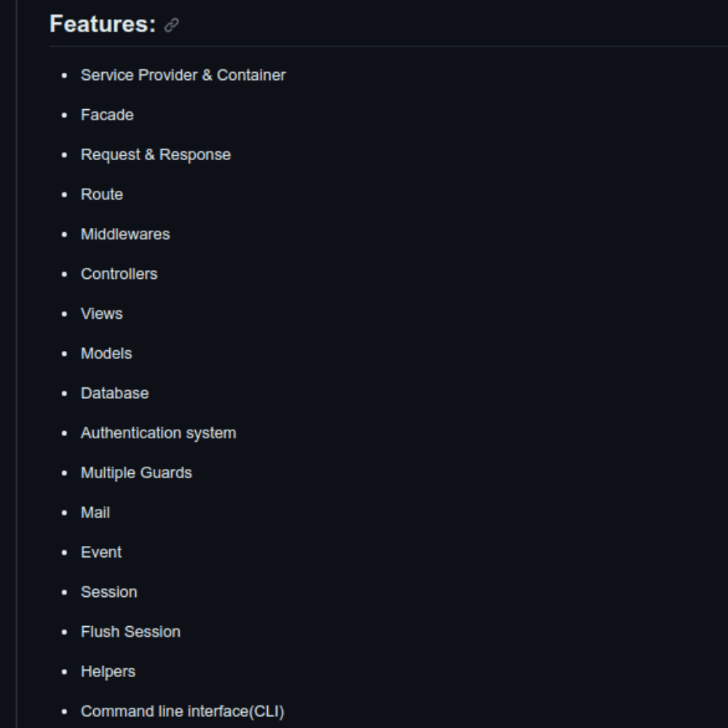Screen dimensions: 728x728
Task: Select Service Provider & Container list item
Action: point(183,75)
